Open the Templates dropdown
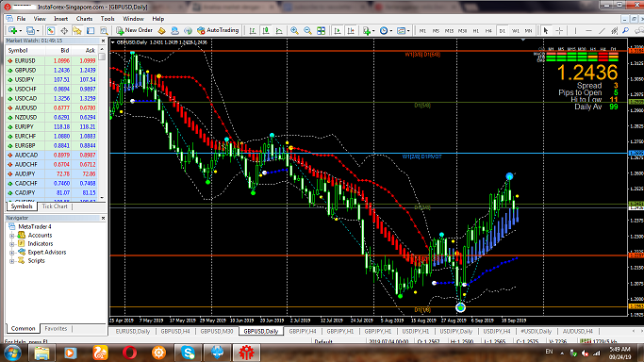This screenshot has height=362, width=644. (404, 30)
